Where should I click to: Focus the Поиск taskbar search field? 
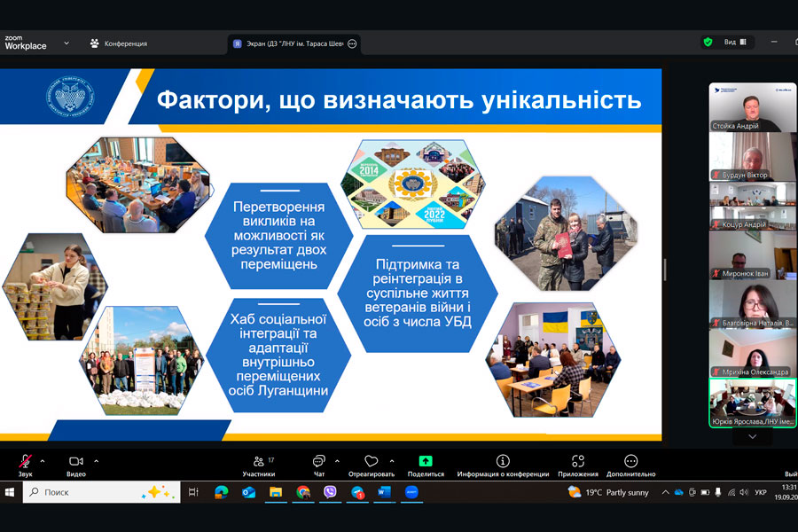point(101,492)
